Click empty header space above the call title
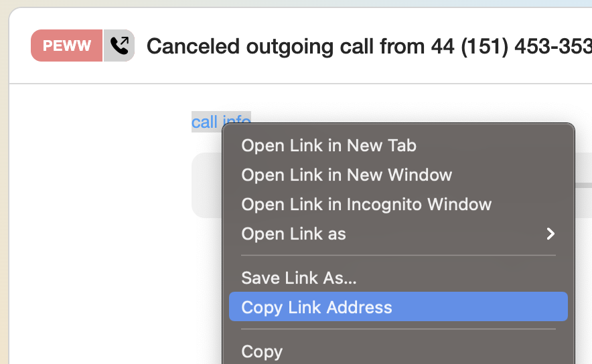Viewport: 592px width, 364px height. (x=335, y=19)
